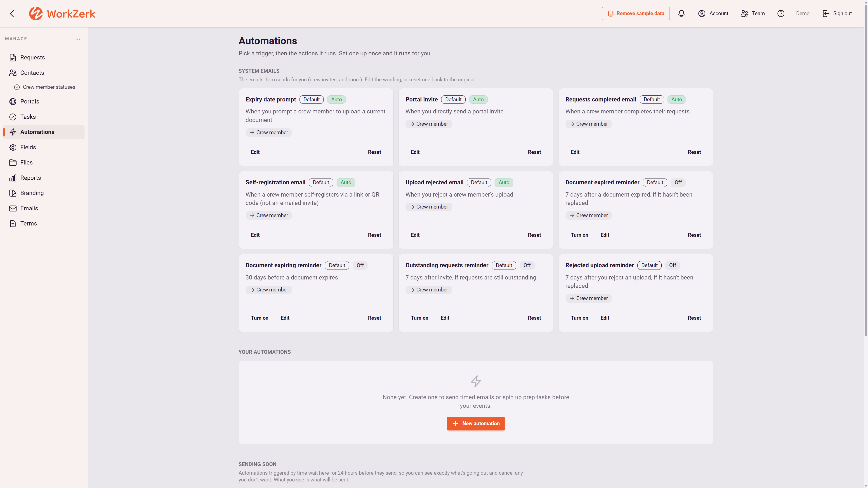Reset the Rejected upload reminder

694,318
